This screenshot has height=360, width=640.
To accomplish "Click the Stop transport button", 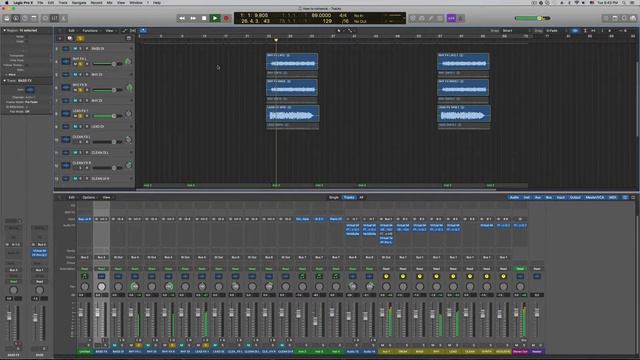I will [x=204, y=18].
